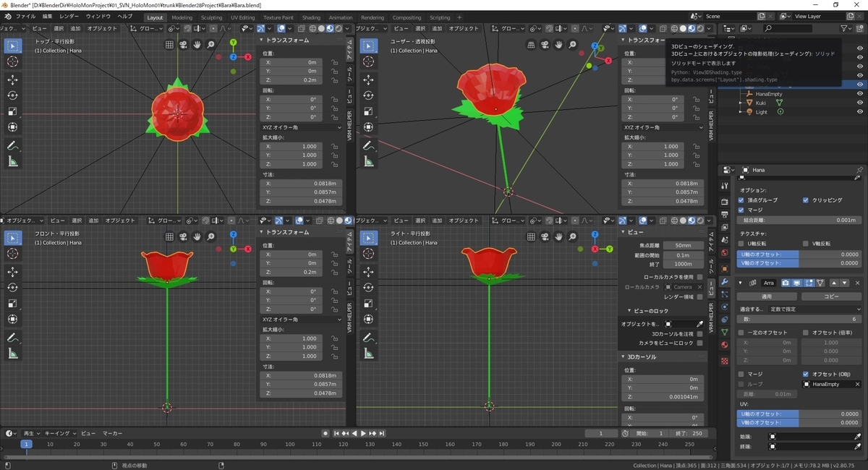
Task: Select the Move tool in the Top view
Action: [x=13, y=80]
